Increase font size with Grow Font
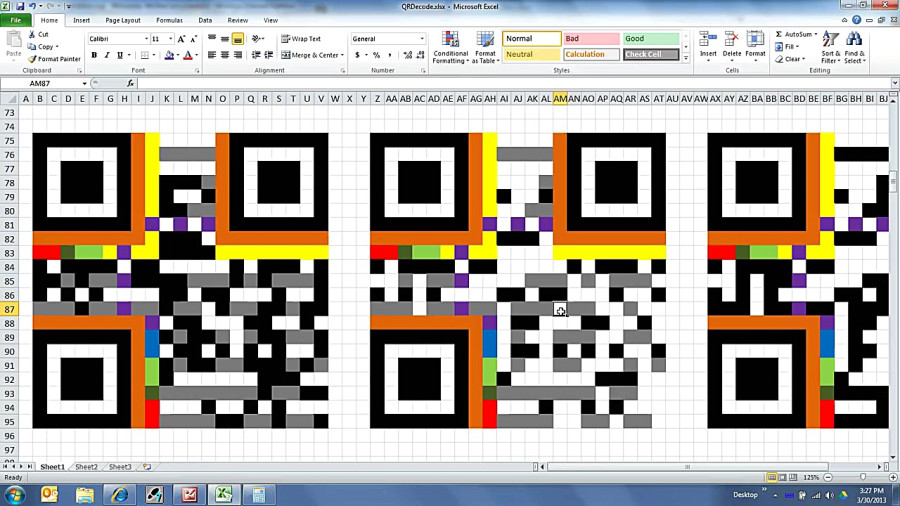This screenshot has height=506, width=900. (x=181, y=39)
